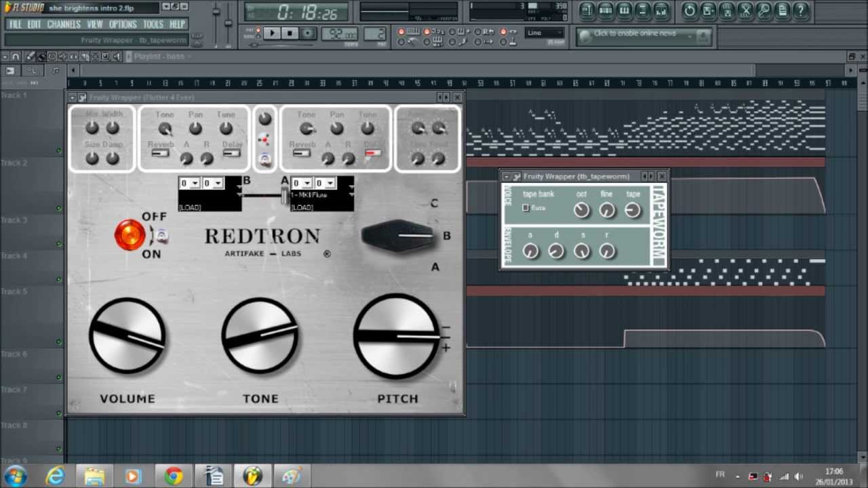Open the first number dropdown of bank A
The width and height of the screenshot is (868, 488).
coord(302,183)
